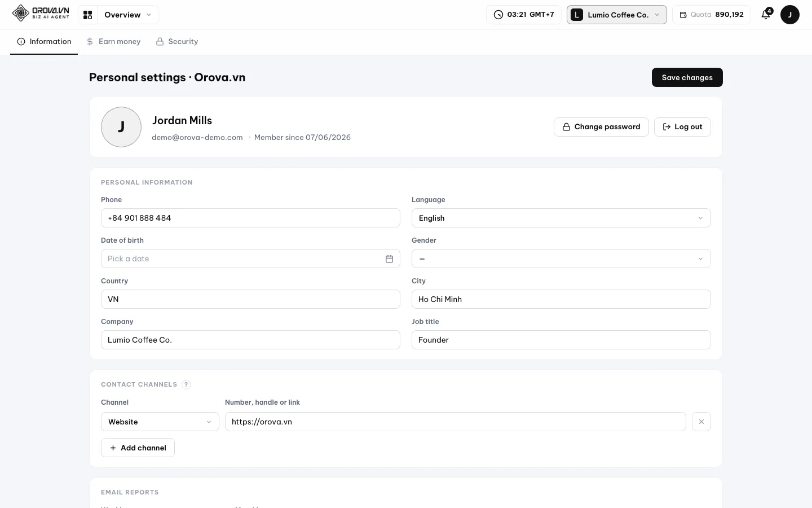Image resolution: width=812 pixels, height=508 pixels.
Task: Focus the Phone number field
Action: [x=250, y=218]
